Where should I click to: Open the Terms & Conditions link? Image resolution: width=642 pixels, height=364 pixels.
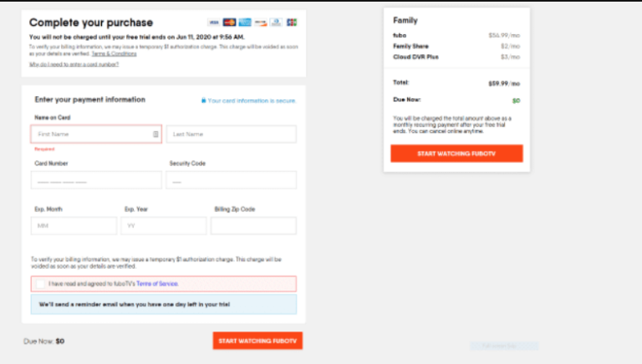point(114,53)
